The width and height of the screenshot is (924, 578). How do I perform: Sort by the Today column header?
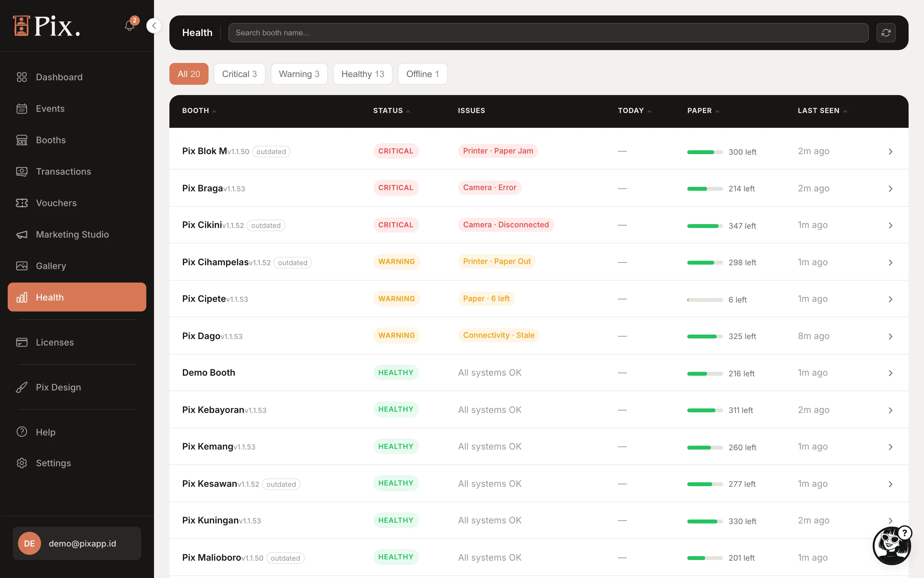tap(634, 110)
